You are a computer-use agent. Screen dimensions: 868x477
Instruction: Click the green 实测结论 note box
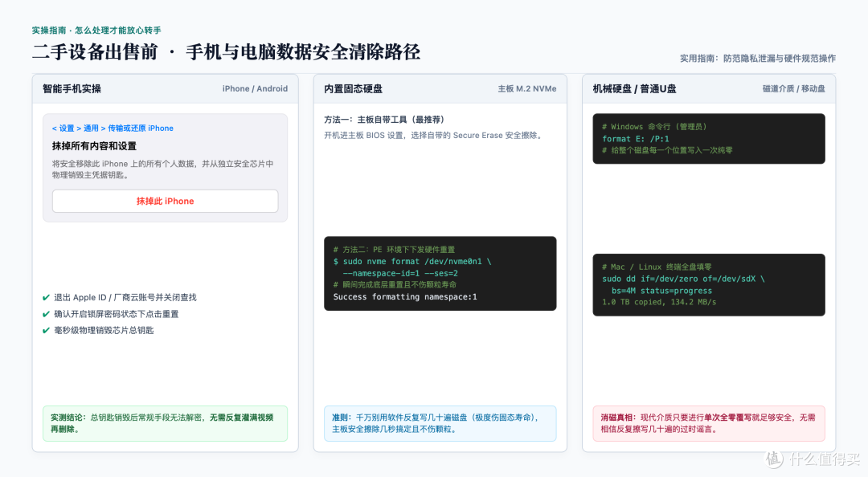point(165,423)
